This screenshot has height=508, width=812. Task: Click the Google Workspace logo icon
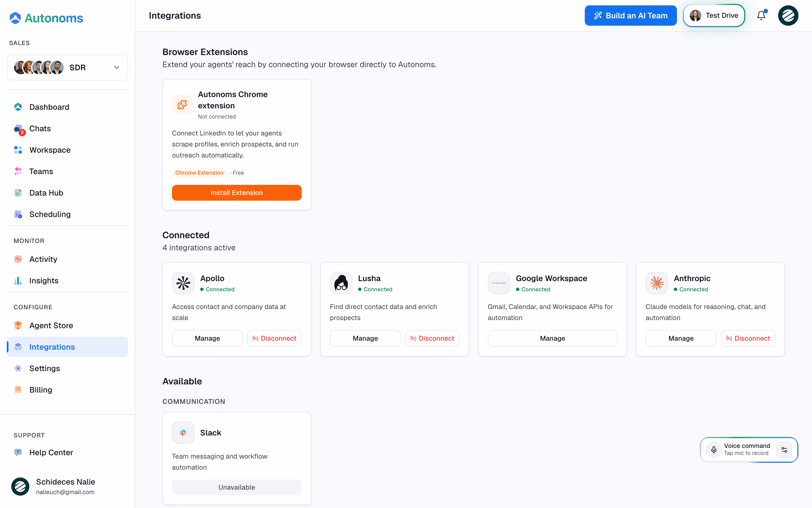(x=499, y=283)
